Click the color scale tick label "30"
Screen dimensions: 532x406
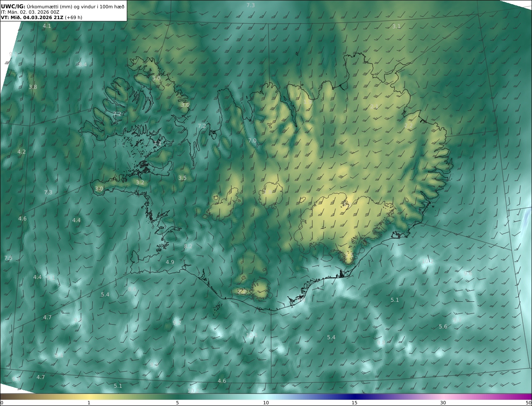[x=443, y=403]
